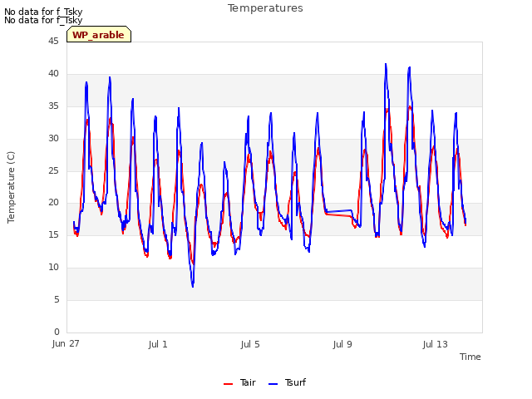Toggle the Tsurf series in the legend

point(287,382)
